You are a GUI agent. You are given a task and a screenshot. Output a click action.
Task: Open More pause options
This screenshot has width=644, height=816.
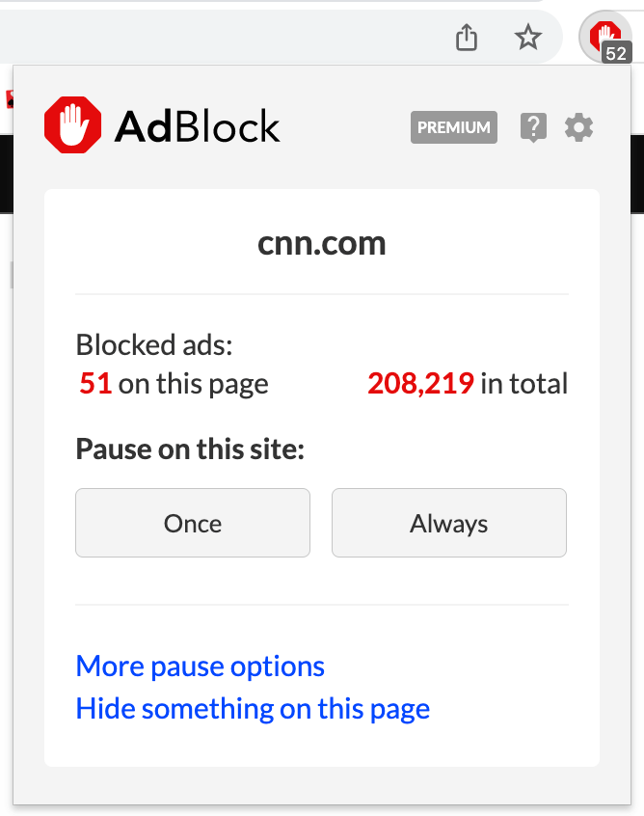[x=200, y=666]
